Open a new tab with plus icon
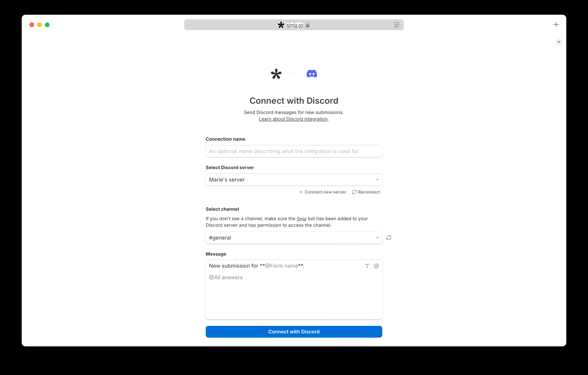This screenshot has width=588, height=375. pos(556,24)
